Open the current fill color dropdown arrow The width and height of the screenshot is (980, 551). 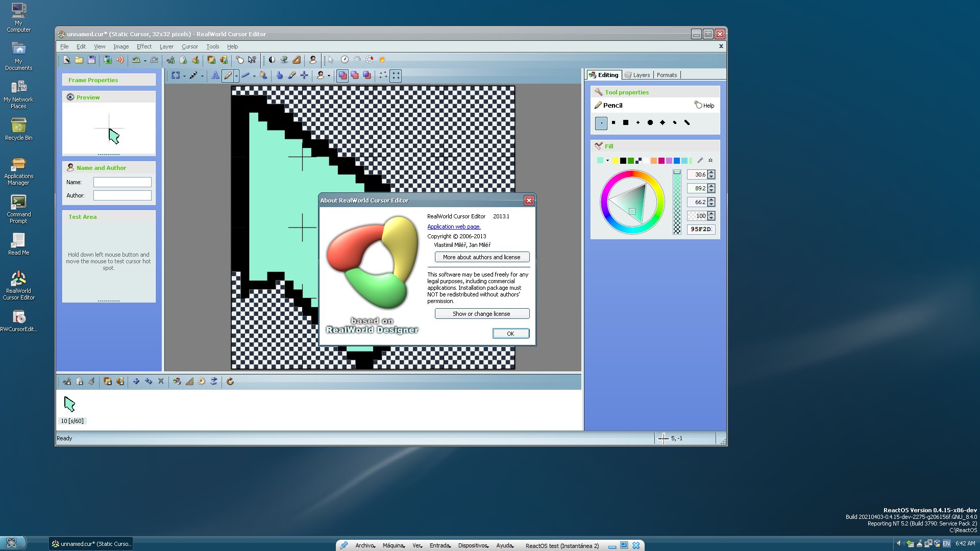(607, 161)
